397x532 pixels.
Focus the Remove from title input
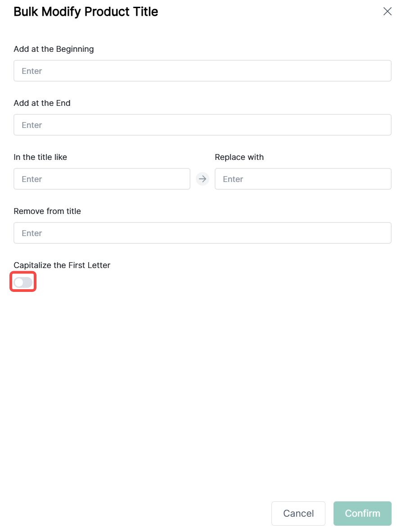pyautogui.click(x=202, y=233)
